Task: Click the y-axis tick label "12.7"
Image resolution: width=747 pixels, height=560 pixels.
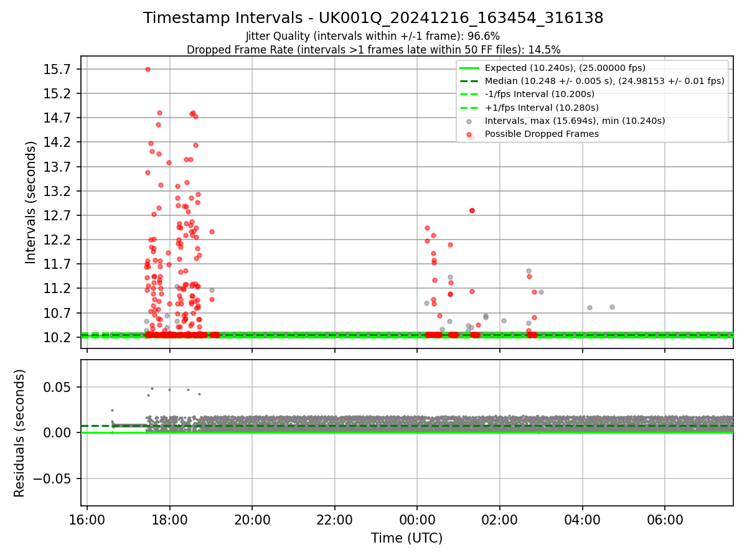Action: coord(57,215)
